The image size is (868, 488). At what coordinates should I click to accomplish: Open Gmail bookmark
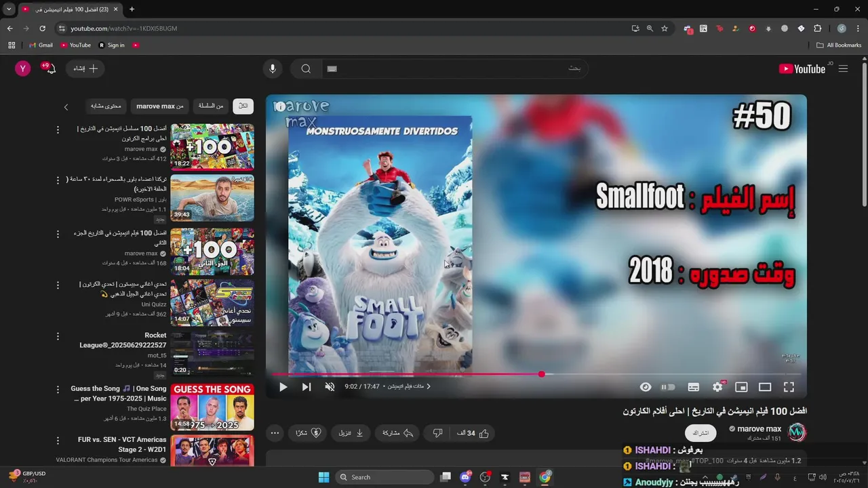click(x=41, y=45)
